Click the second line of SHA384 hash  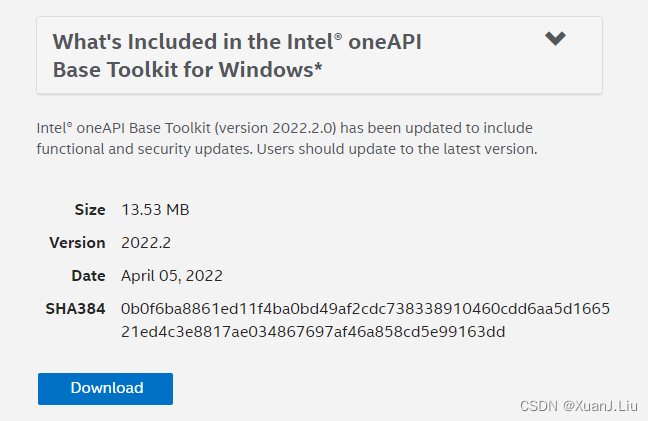click(x=313, y=332)
